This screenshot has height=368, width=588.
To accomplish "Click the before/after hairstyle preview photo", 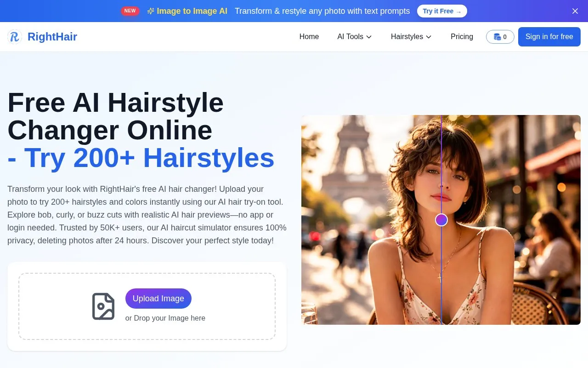I will tap(441, 220).
